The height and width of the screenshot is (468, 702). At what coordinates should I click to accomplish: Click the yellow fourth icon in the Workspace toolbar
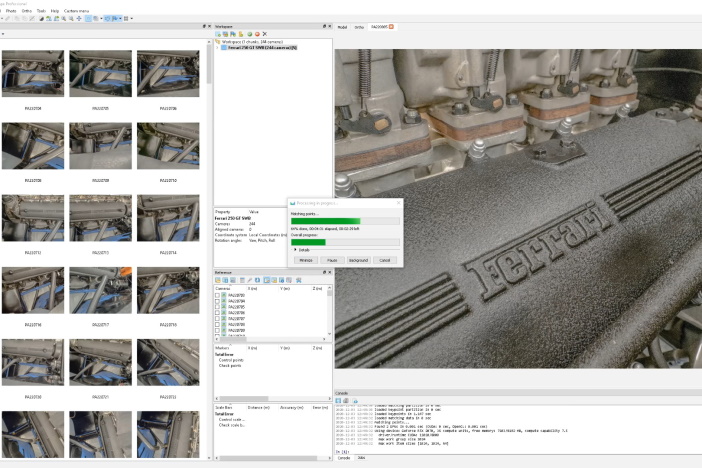(x=241, y=34)
